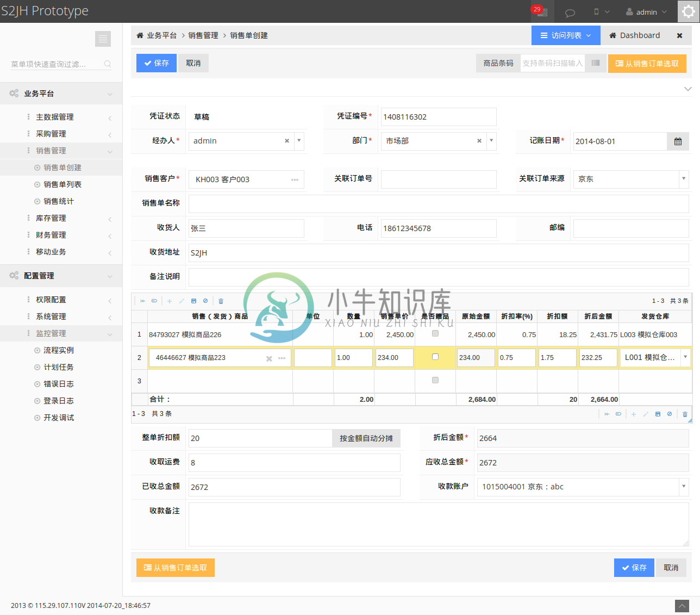Expand 财务管理 sidebar menu

(61, 235)
